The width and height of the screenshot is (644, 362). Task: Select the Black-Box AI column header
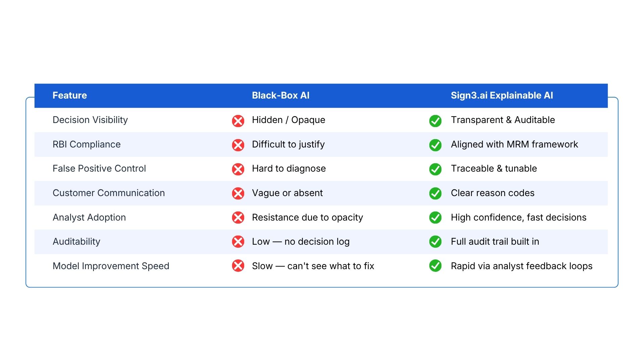pos(281,96)
